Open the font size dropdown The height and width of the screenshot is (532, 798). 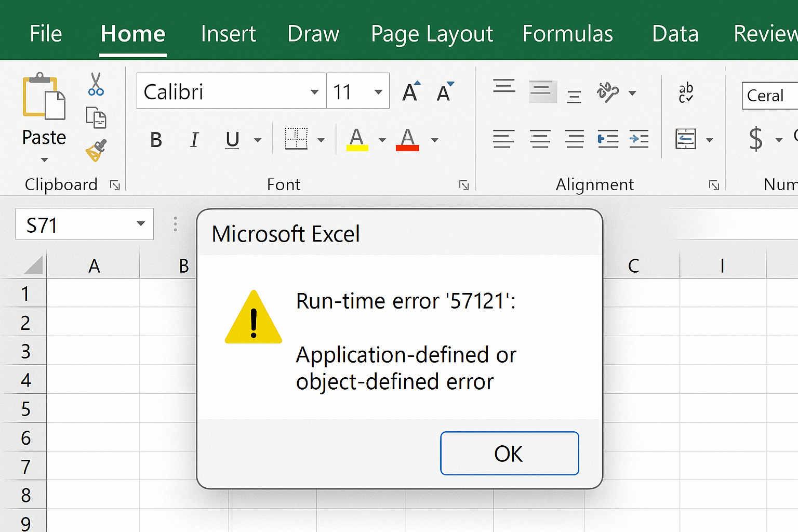click(x=379, y=90)
